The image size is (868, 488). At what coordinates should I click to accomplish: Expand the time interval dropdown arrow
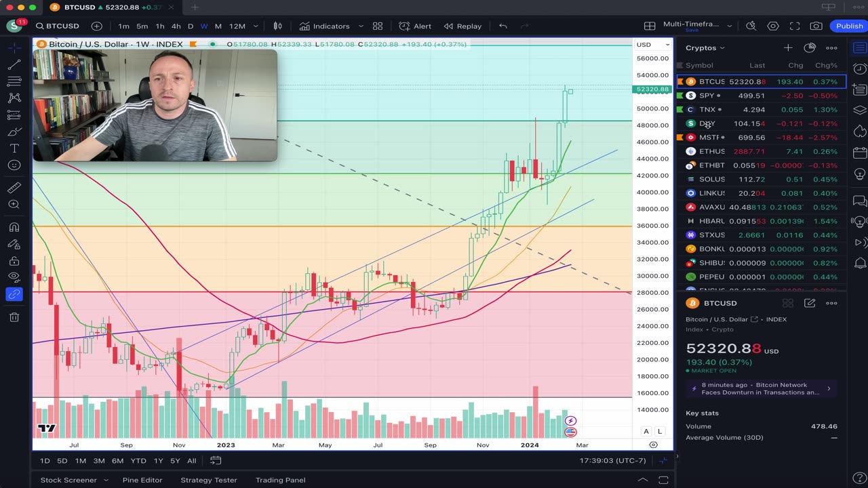pyautogui.click(x=256, y=26)
